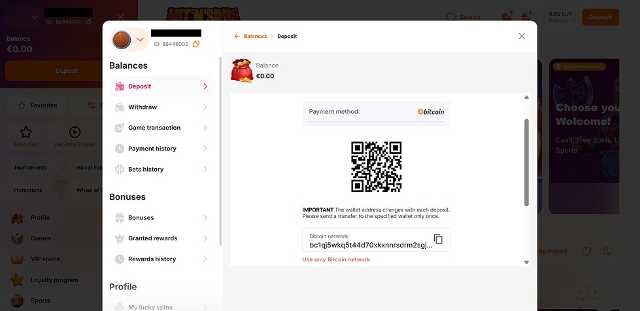This screenshot has height=311, width=644.
Task: Close the deposit modal
Action: click(522, 36)
